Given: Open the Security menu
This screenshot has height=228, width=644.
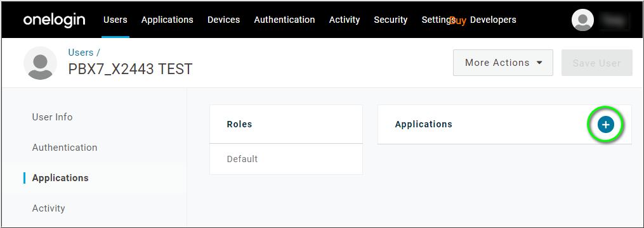Looking at the screenshot, I should tap(391, 20).
